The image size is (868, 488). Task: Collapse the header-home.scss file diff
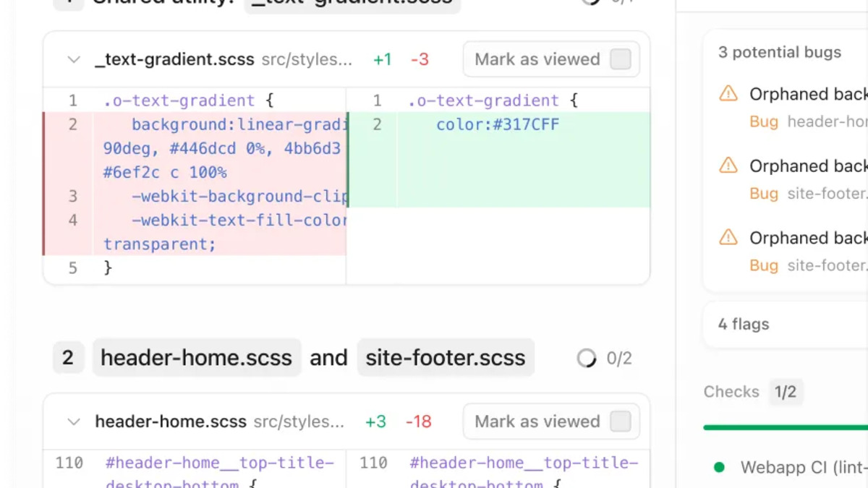coord(73,421)
